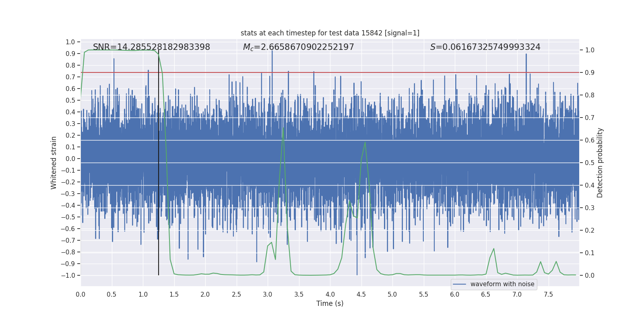This screenshot has height=322, width=644.
Task: Click the green detection peak near 3.25s
Action: click(x=283, y=129)
